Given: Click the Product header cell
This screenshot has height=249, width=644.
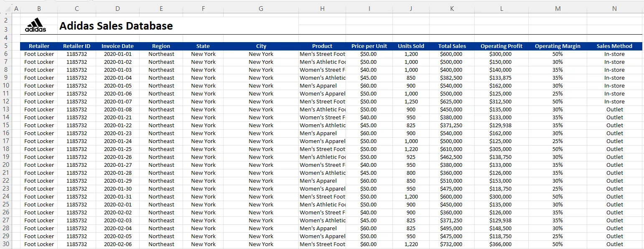Looking at the screenshot, I should pos(322,46).
